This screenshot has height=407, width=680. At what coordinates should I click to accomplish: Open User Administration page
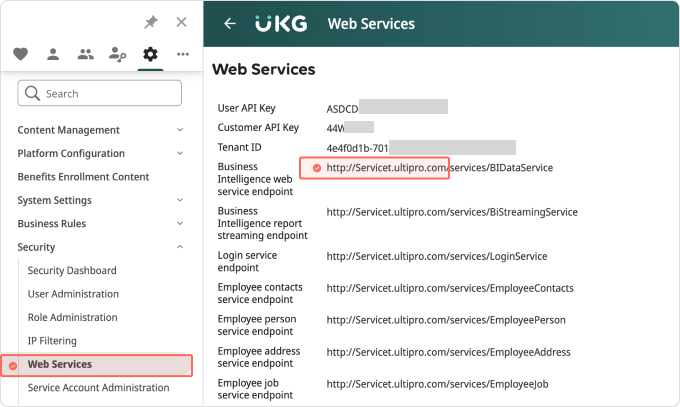point(73,294)
